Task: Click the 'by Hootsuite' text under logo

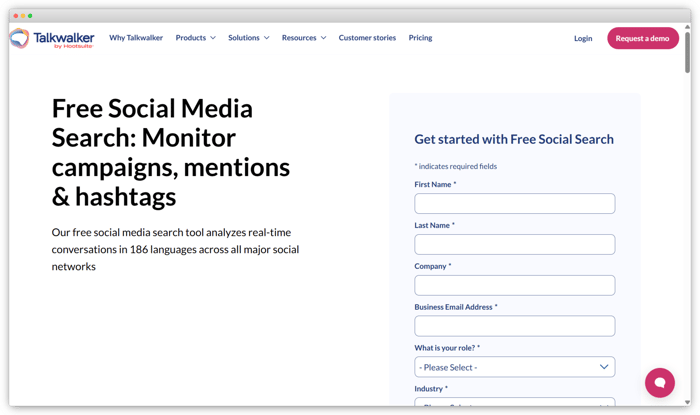Action: pyautogui.click(x=72, y=46)
